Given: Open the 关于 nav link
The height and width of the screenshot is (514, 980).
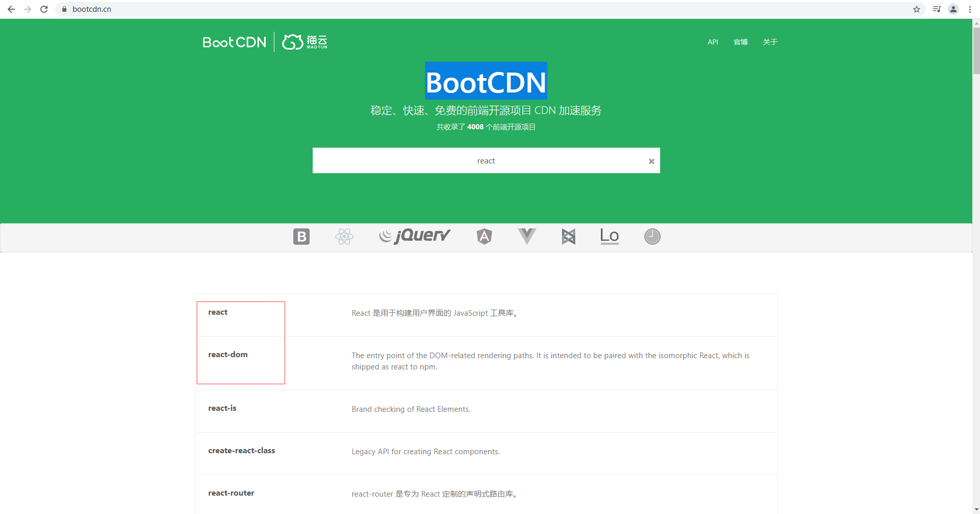Looking at the screenshot, I should (x=770, y=42).
